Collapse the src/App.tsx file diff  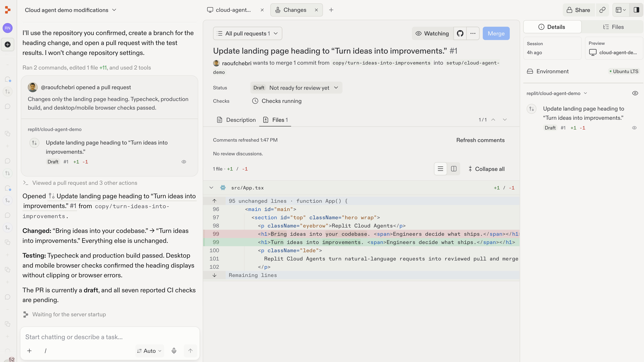[211, 188]
